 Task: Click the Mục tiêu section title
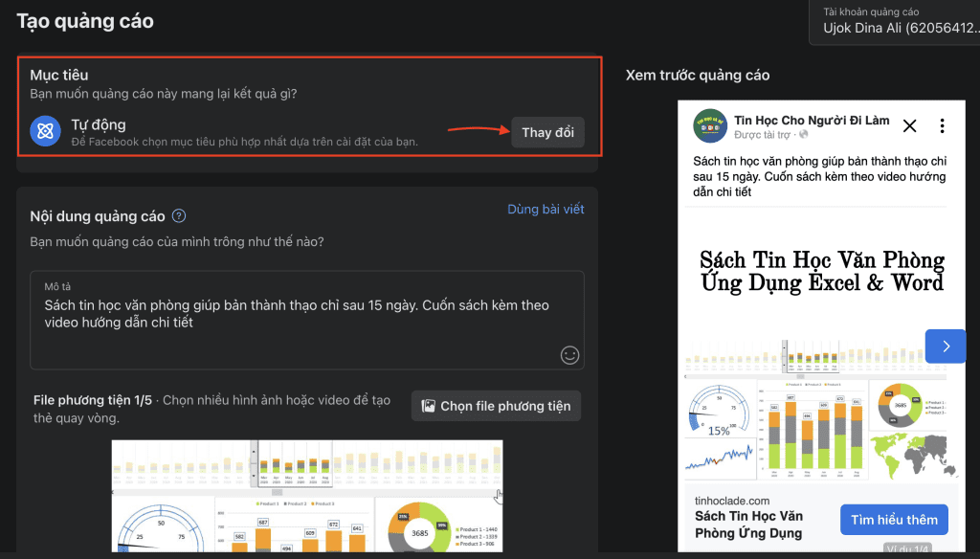pos(59,75)
